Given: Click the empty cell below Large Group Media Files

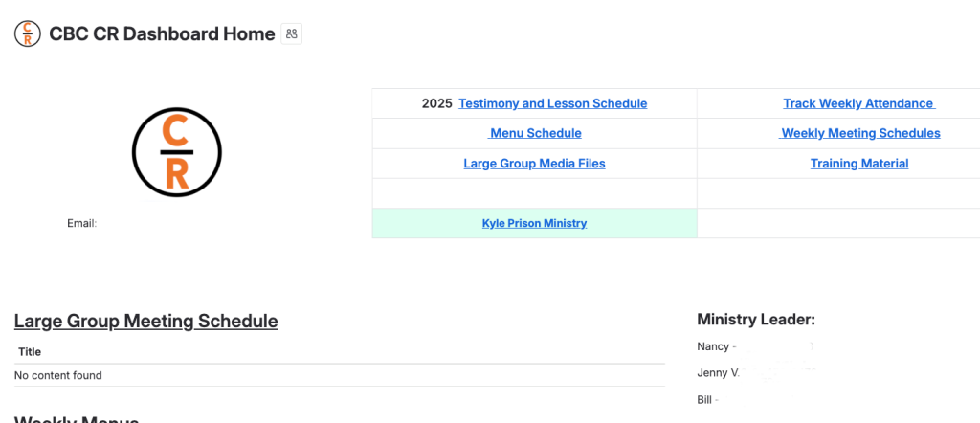Looking at the screenshot, I should tap(534, 193).
